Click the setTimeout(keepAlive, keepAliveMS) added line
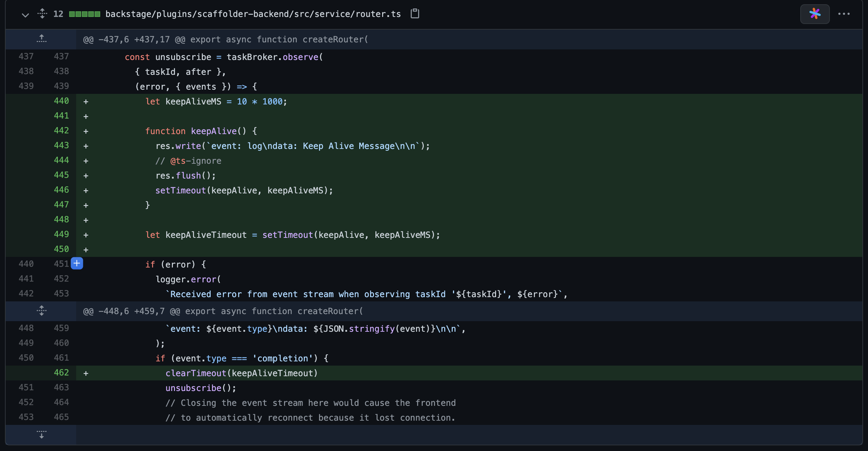Image resolution: width=868 pixels, height=451 pixels. point(243,190)
